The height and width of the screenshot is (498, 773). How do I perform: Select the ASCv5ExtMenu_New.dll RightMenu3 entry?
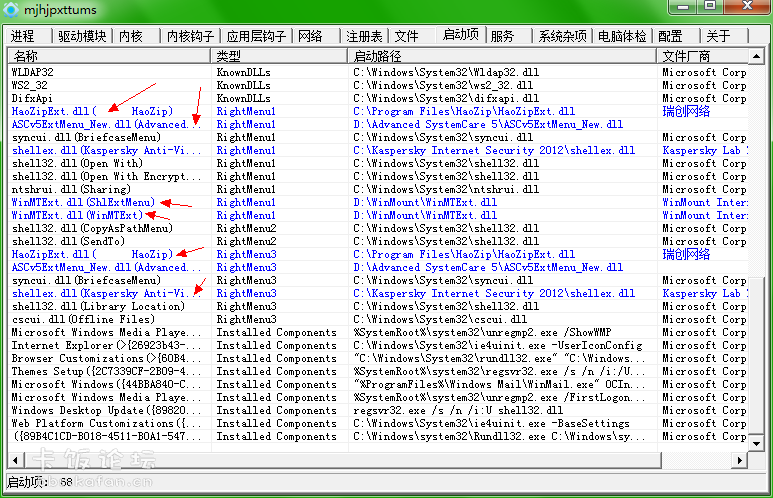pyautogui.click(x=378, y=267)
